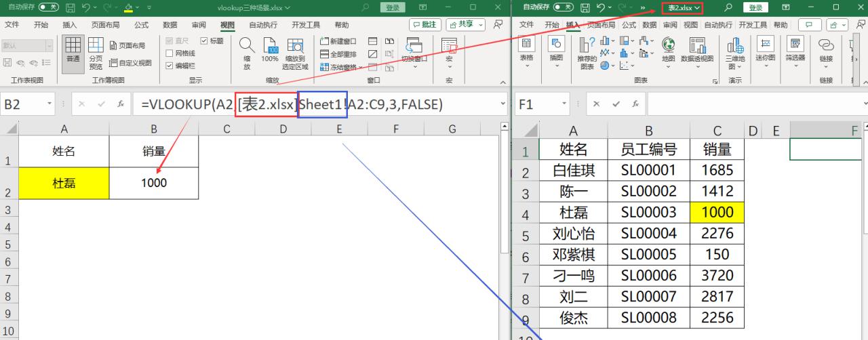This screenshot has width=868, height=340.
Task: Click 登录 sign-in in 表2.xlsx window
Action: tap(755, 7)
